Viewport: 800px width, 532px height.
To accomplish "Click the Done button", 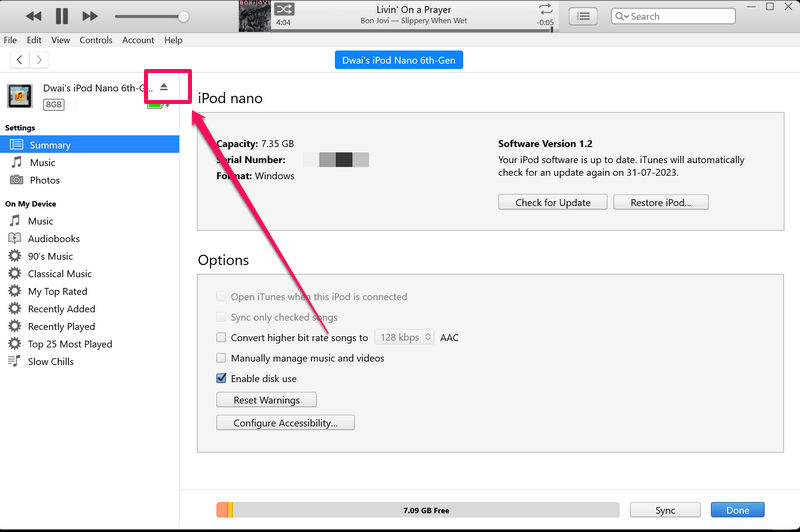I will [737, 510].
